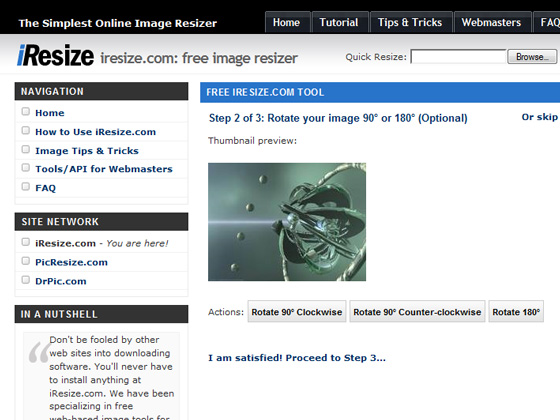Open the FAQ tab in top bar
This screenshot has width=560, height=420.
(x=547, y=22)
